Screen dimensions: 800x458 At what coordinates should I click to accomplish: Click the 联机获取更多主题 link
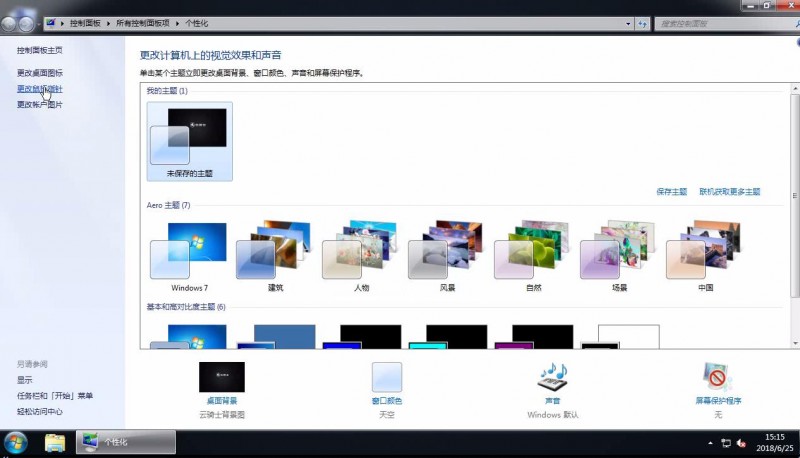[x=730, y=192]
